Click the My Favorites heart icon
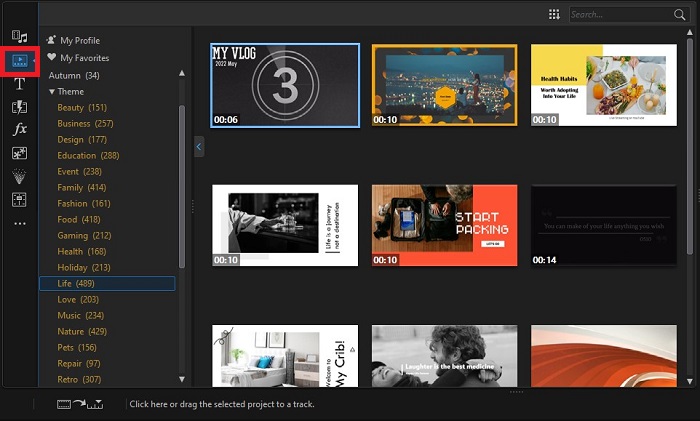The image size is (700, 421). point(52,57)
